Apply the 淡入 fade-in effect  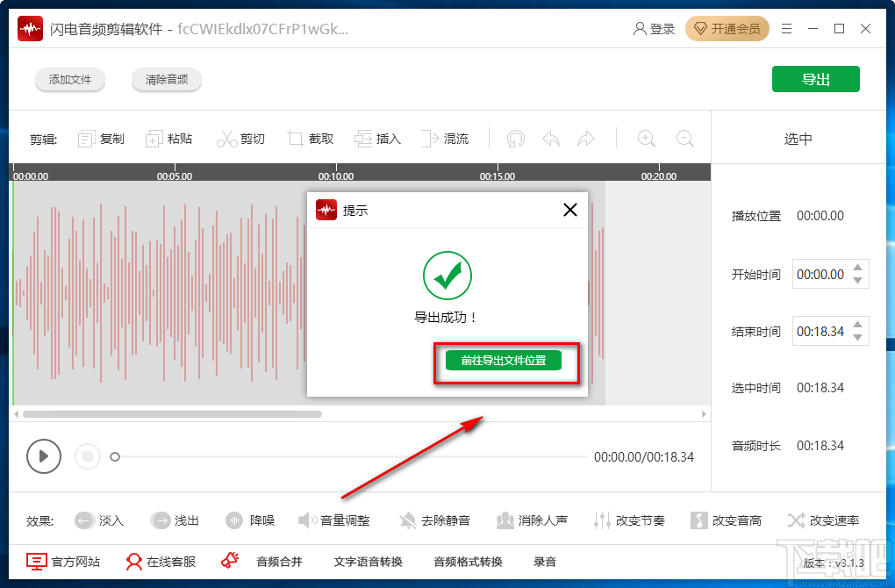(x=99, y=520)
